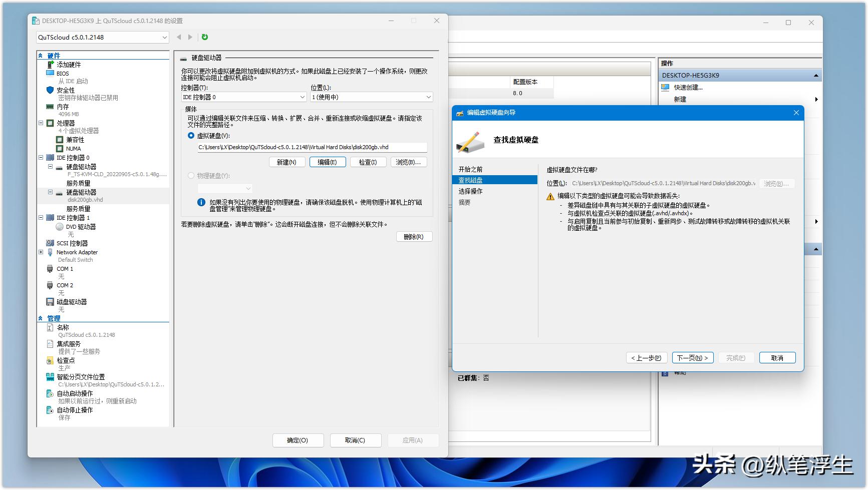Click the 编辑(E) button for the virtual disk
Viewport: 868px width, 490px height.
tap(328, 162)
